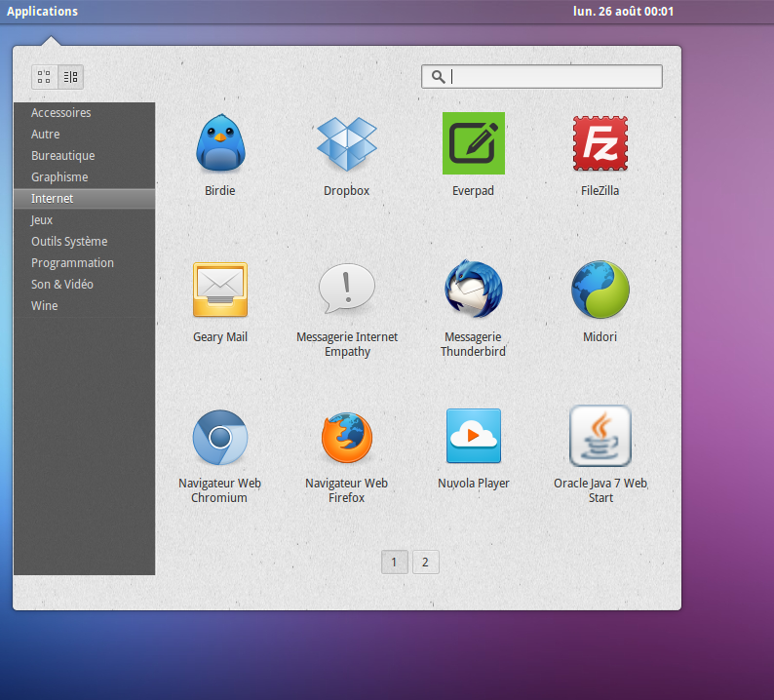Show the Graphisme category
This screenshot has height=700, width=774.
(85, 176)
